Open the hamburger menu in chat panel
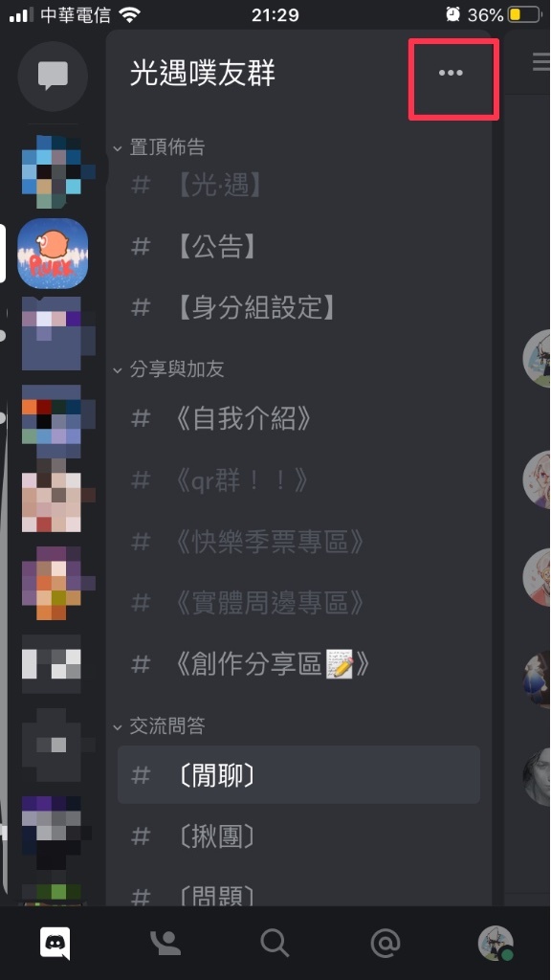551x980 pixels. tap(541, 62)
